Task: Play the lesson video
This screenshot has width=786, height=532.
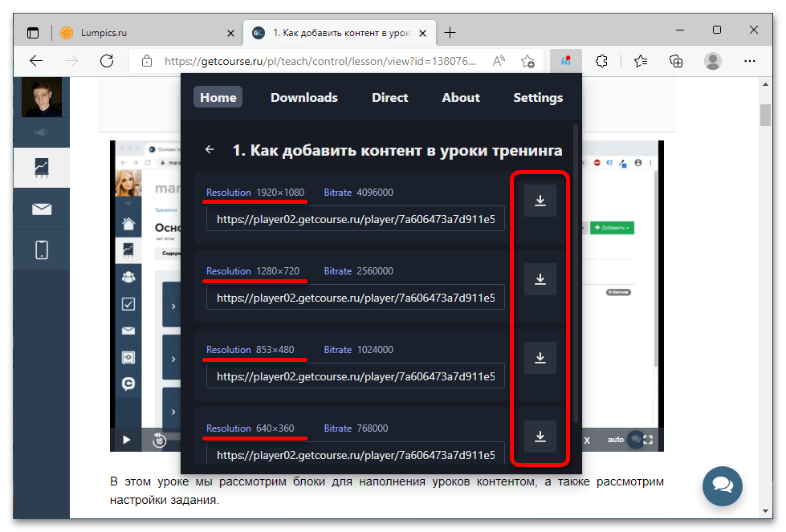Action: coord(126,440)
